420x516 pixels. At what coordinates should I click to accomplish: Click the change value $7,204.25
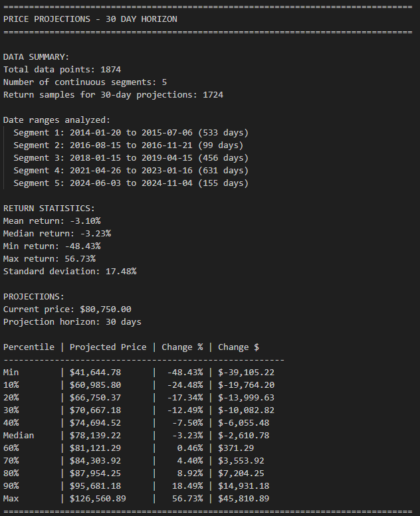[241, 473]
